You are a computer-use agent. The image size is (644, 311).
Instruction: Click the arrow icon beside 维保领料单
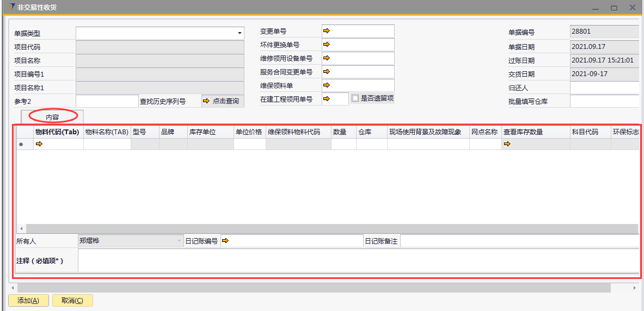(x=327, y=85)
